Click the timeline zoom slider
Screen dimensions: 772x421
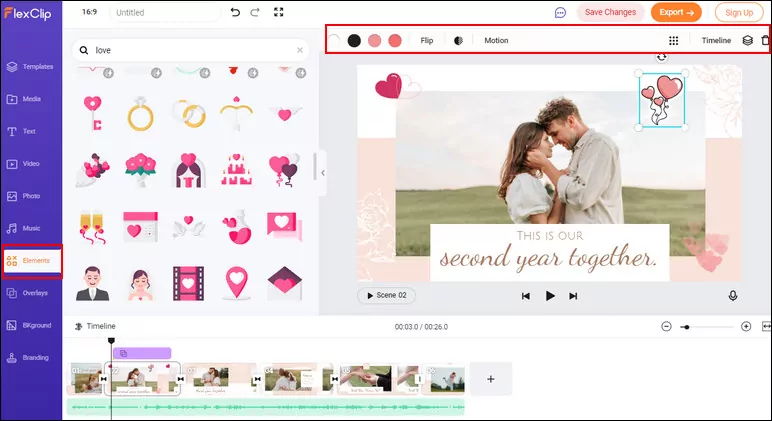(x=707, y=327)
